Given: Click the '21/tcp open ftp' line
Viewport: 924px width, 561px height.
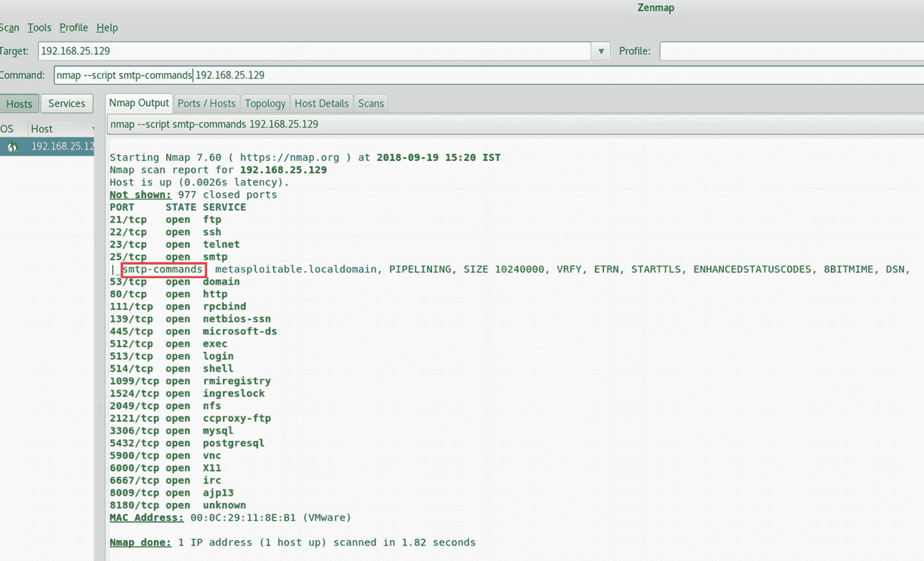Looking at the screenshot, I should 166,220.
